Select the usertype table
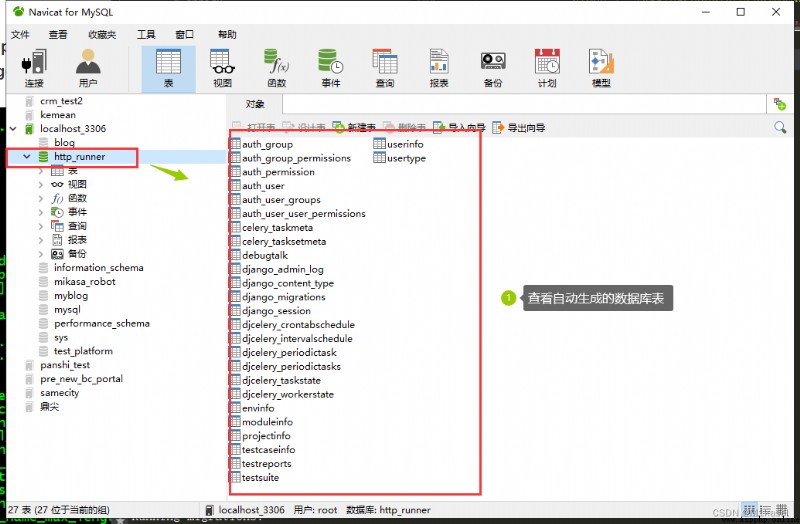800x524 pixels. tap(406, 158)
